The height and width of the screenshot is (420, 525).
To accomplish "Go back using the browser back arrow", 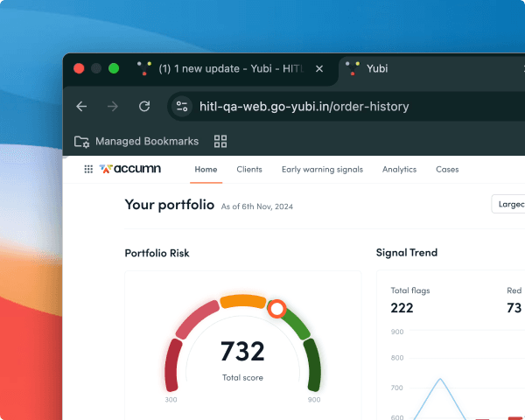I will [x=81, y=107].
